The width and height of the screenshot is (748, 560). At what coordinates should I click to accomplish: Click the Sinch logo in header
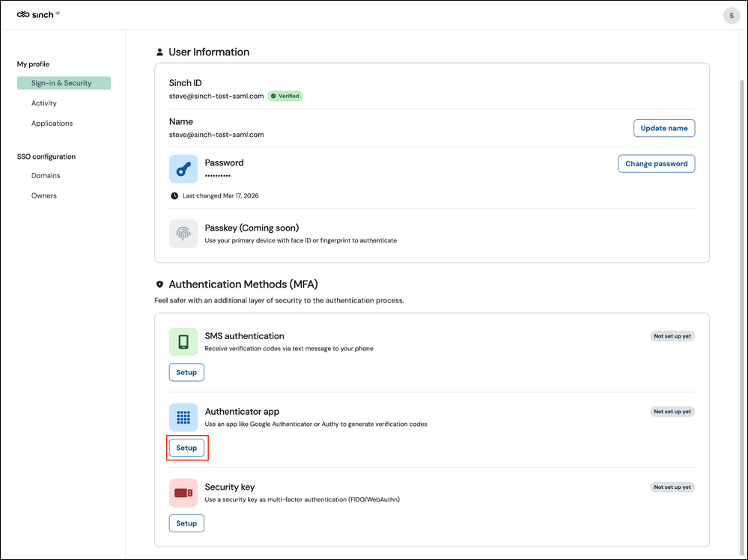(38, 14)
